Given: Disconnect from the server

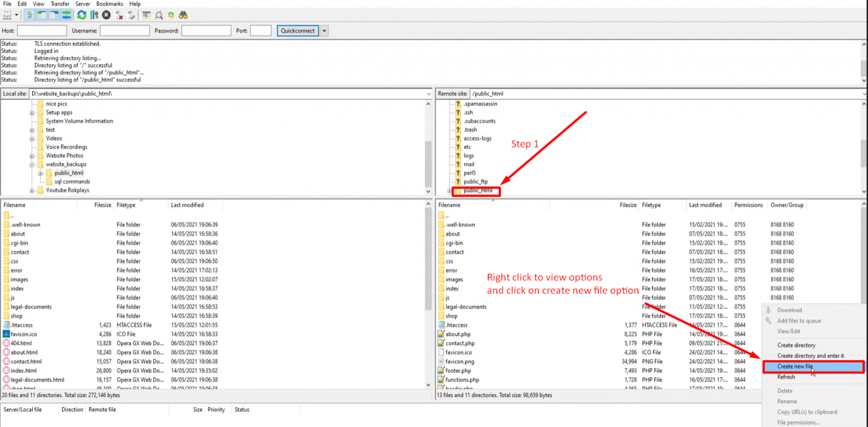Looking at the screenshot, I should (x=119, y=15).
